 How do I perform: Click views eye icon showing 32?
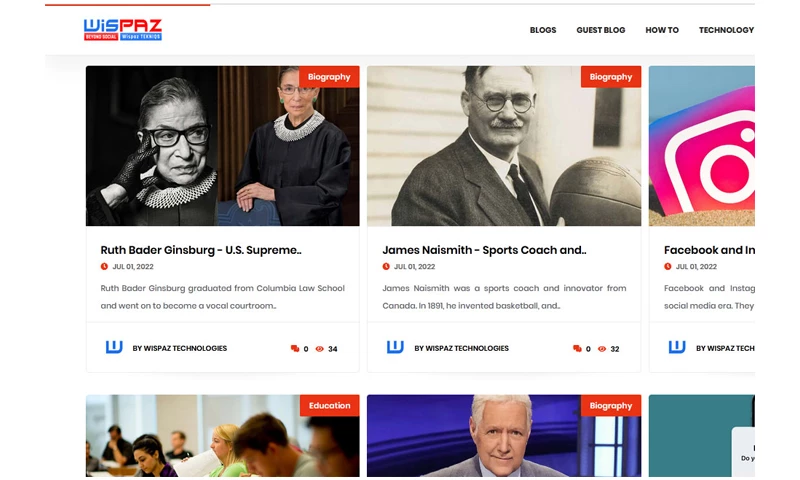(602, 349)
